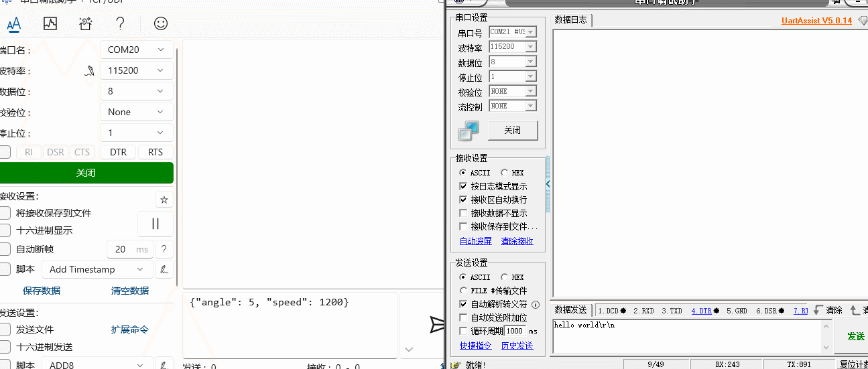Open the data bits dropdown showing 8
This screenshot has width=868, height=369.
click(x=137, y=91)
